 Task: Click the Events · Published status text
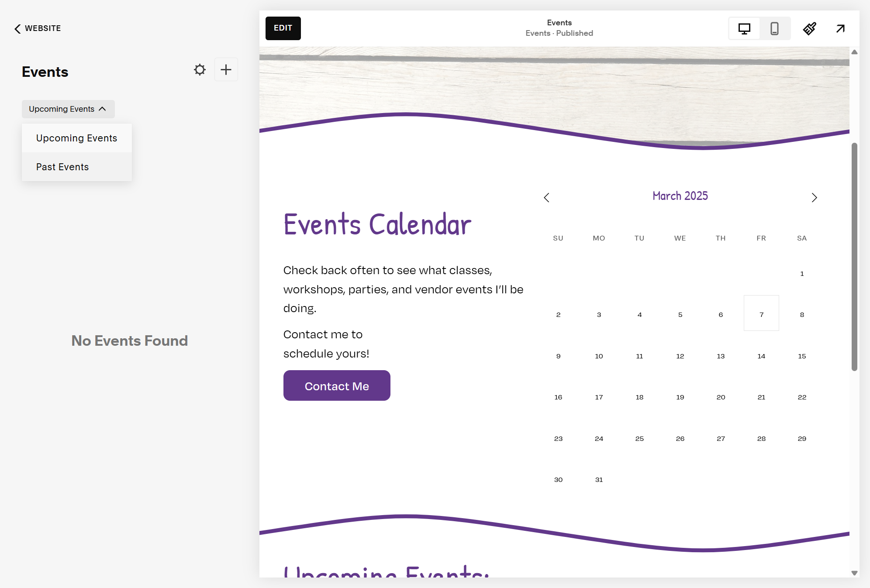pos(559,33)
